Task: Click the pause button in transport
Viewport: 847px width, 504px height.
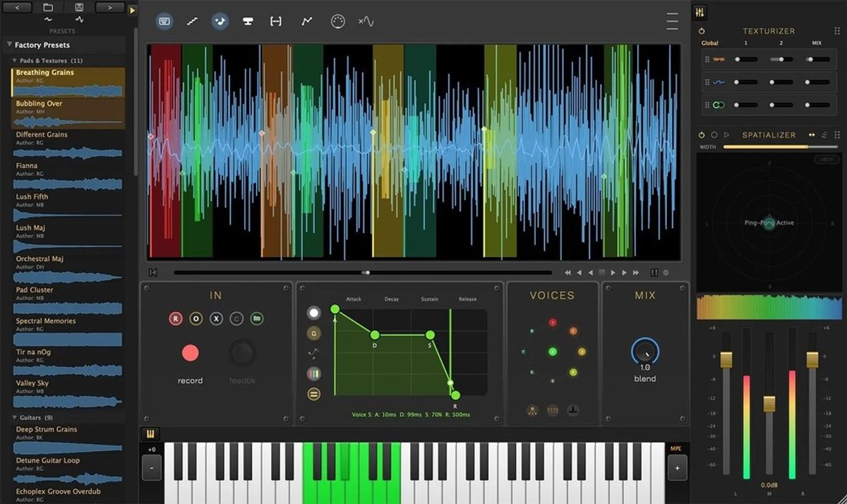Action: click(654, 272)
